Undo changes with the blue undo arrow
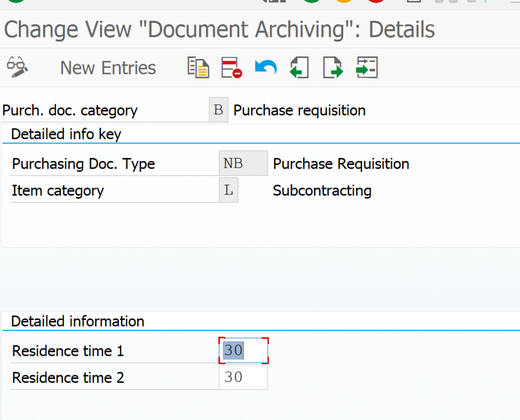The image size is (520, 420). click(265, 67)
